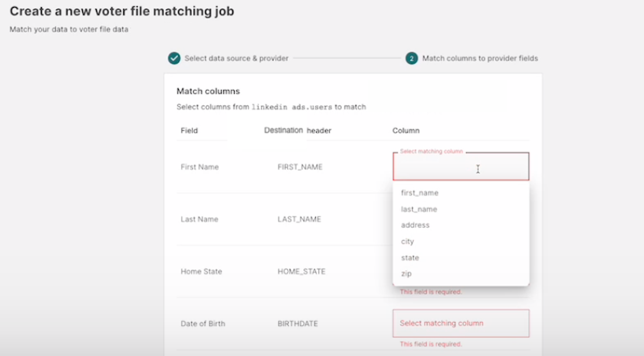Click the 'Destination header' column header

[298, 130]
